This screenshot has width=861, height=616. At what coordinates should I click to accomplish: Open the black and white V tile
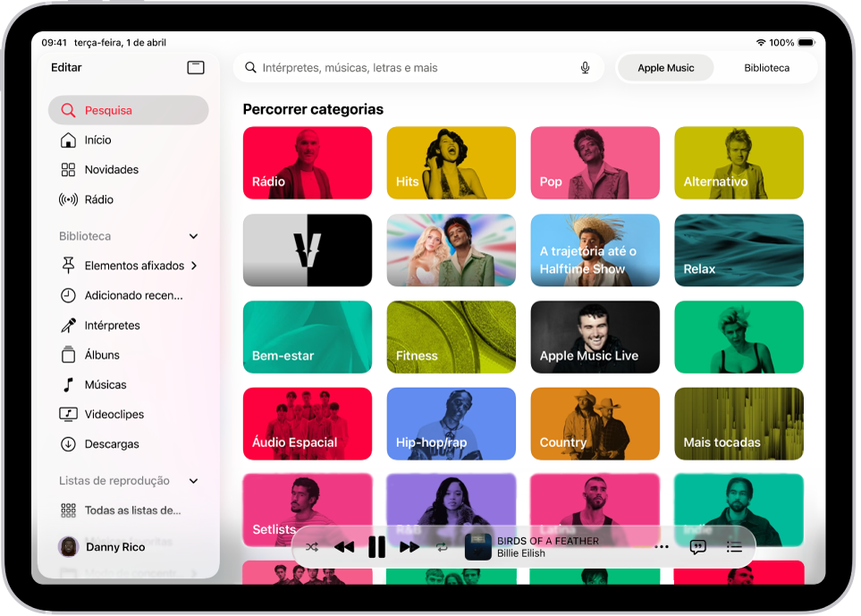point(308,250)
